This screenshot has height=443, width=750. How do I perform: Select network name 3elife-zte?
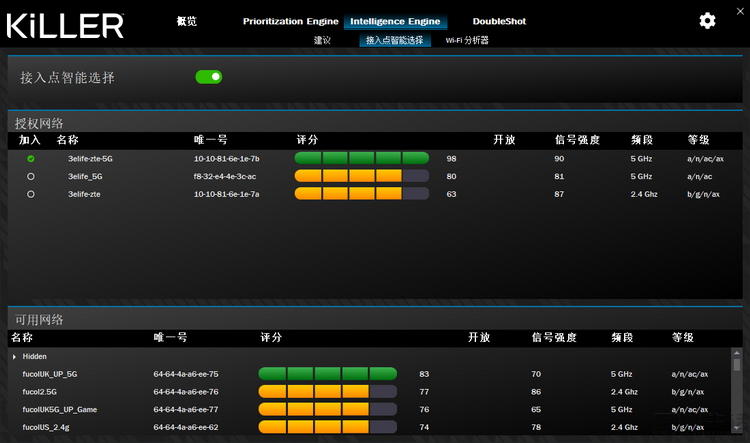pos(84,194)
